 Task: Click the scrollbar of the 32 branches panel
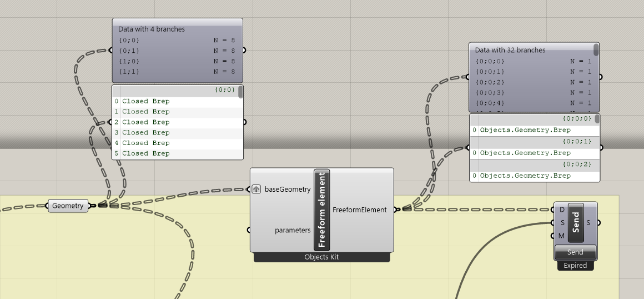click(596, 50)
